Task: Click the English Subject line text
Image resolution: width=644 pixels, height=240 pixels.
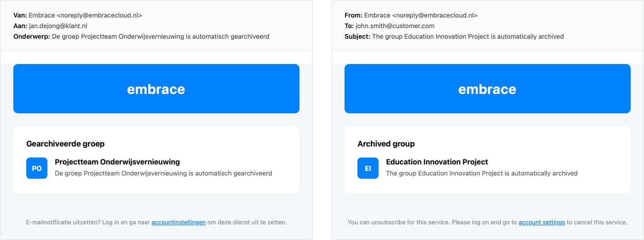Action: coord(468,36)
